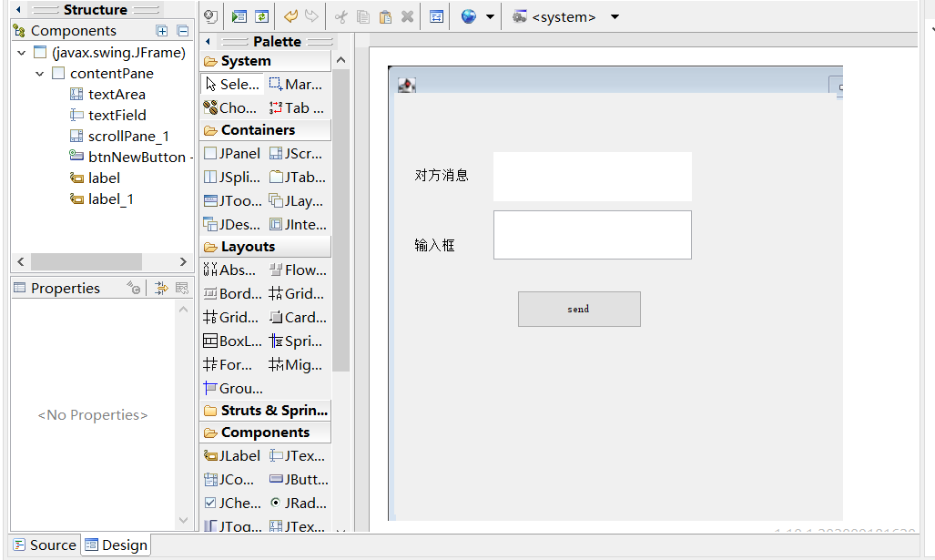Choose CardLayout in palette
Viewport: 935px width, 560px height.
pyautogui.click(x=298, y=317)
